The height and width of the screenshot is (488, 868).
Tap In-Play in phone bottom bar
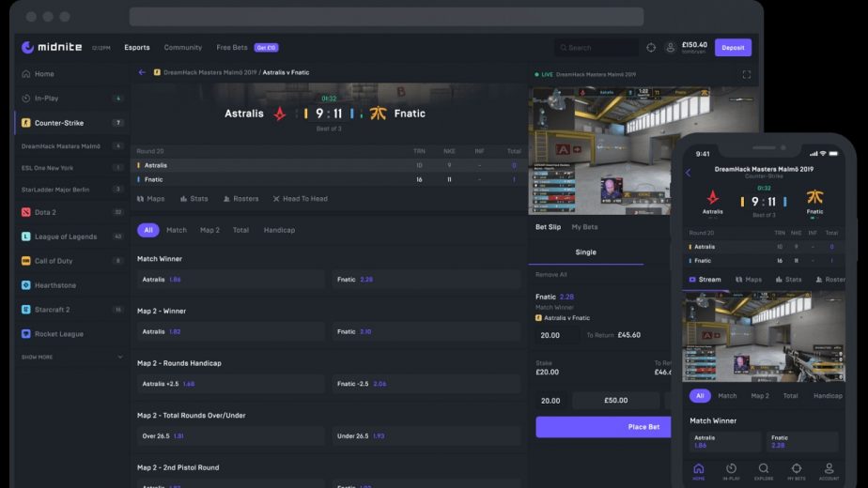point(731,471)
